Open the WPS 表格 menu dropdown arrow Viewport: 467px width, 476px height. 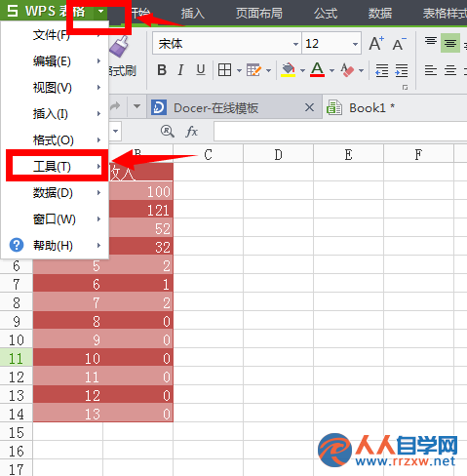point(101,12)
